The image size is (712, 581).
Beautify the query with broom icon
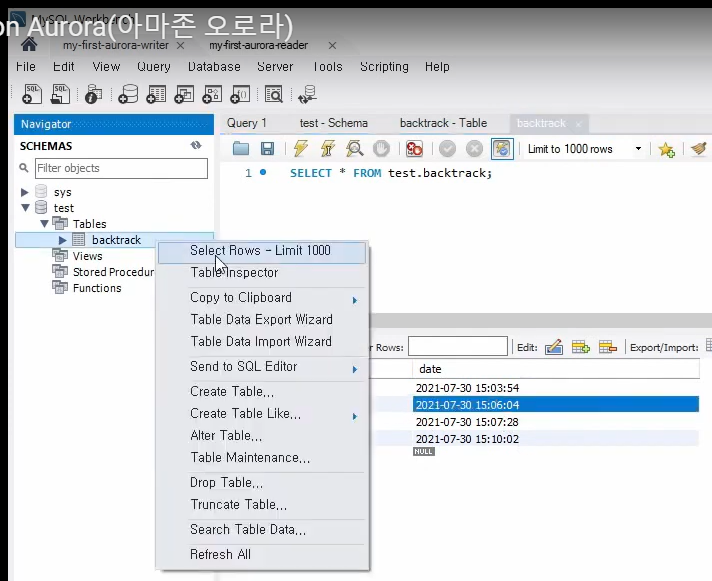click(698, 149)
